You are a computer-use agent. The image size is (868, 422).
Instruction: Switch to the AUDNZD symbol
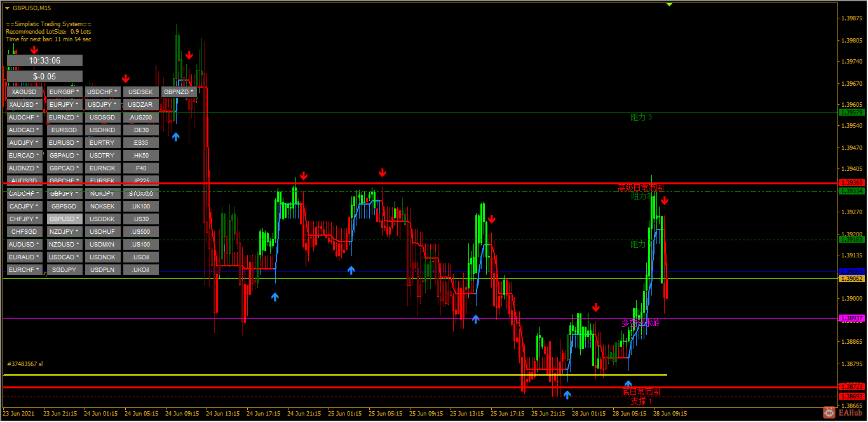[24, 168]
